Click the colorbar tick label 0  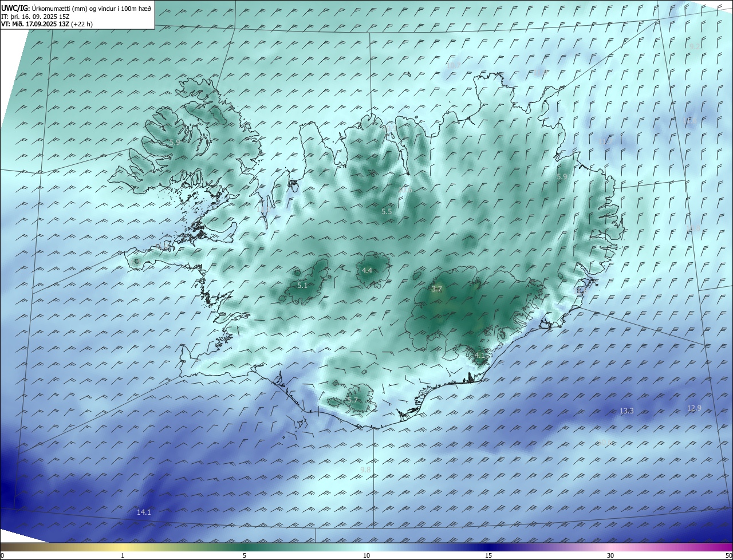click(2, 555)
